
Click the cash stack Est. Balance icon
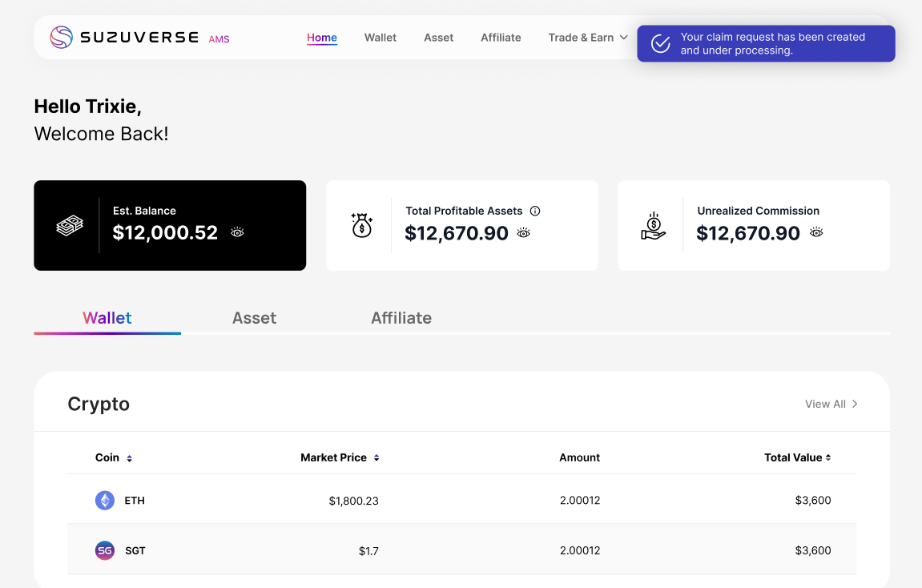click(70, 226)
